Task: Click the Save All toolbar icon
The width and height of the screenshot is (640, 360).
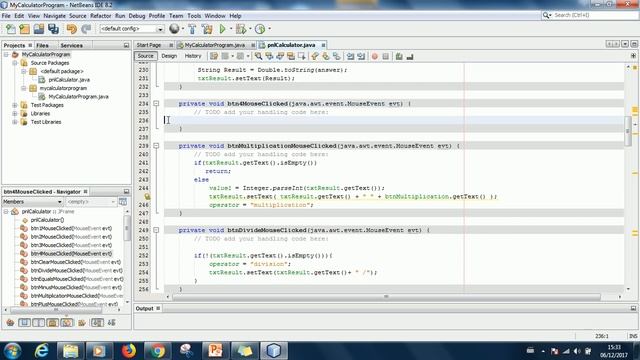Action: click(x=53, y=29)
